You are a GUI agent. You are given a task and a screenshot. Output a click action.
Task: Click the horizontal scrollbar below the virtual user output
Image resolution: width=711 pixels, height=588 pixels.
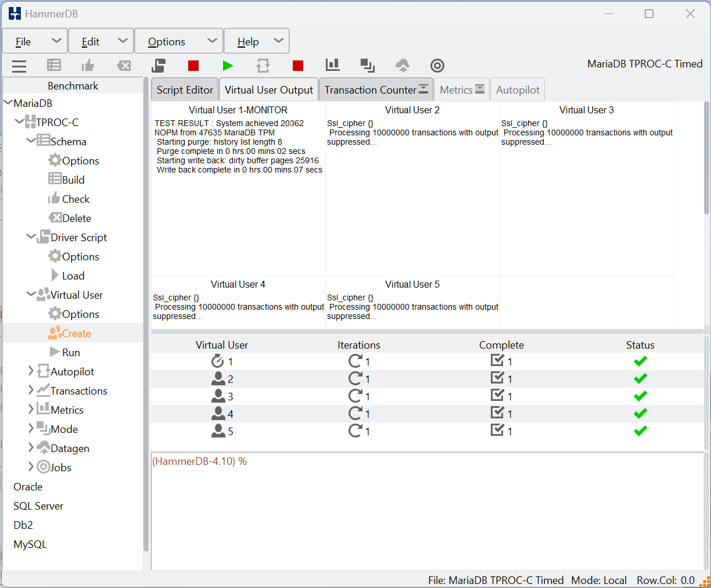coord(427,331)
